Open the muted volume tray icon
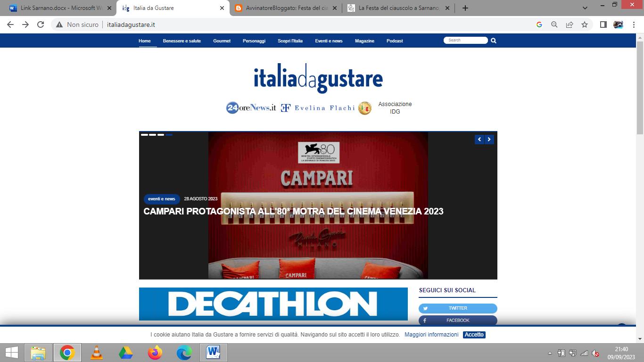 point(595,353)
